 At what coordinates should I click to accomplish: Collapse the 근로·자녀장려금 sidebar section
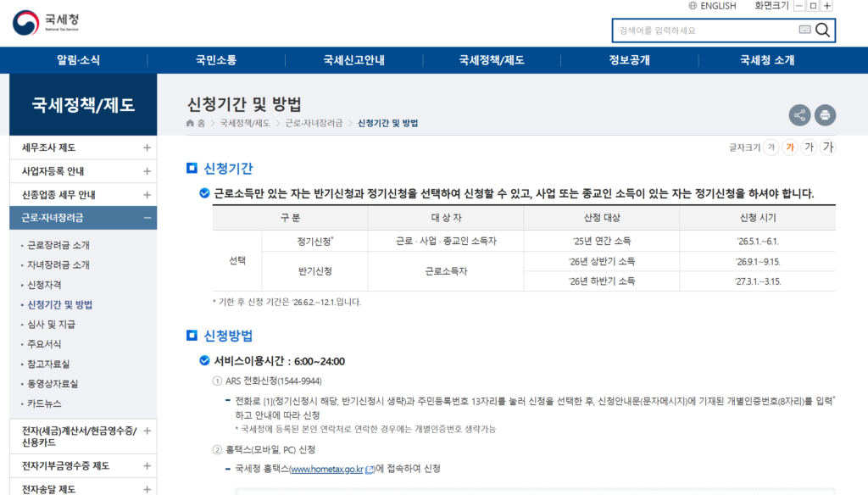coord(147,218)
